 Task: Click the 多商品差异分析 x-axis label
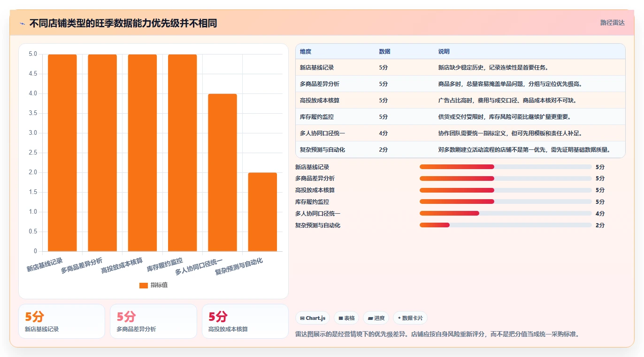click(82, 266)
